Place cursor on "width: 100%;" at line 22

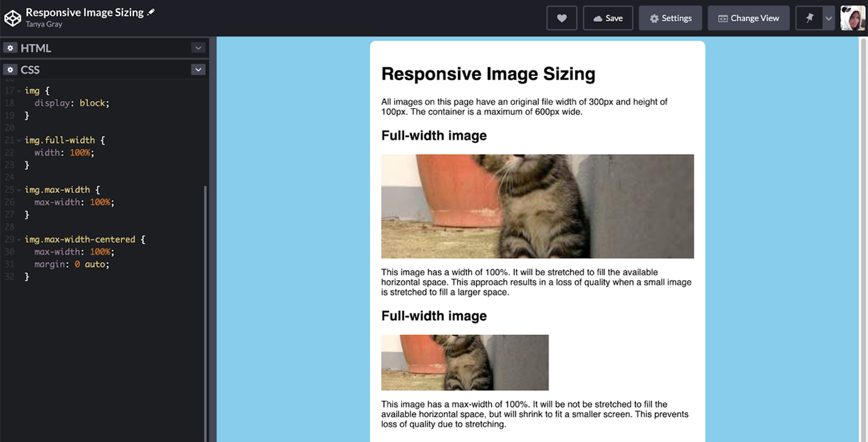click(x=64, y=153)
